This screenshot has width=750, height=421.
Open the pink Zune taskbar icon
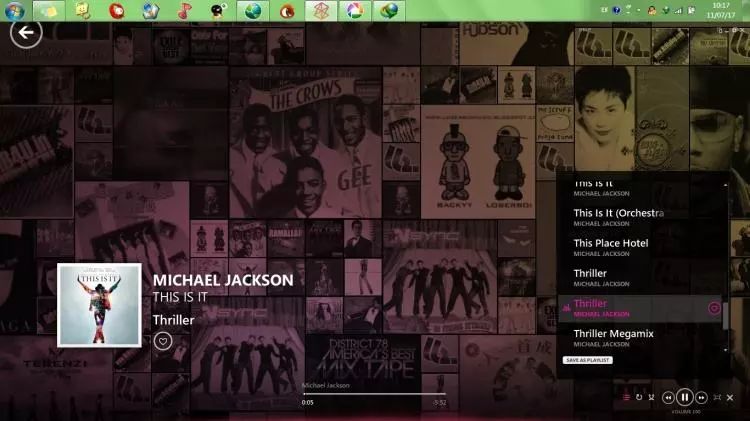[321, 11]
